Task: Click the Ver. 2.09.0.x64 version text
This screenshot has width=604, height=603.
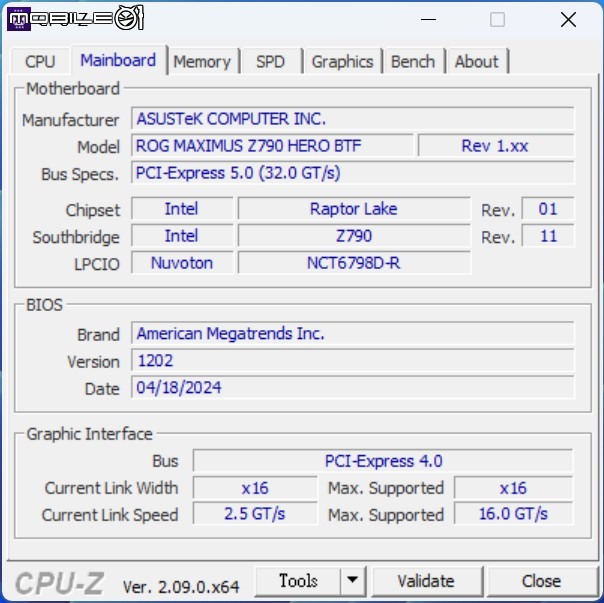Action: [181, 587]
